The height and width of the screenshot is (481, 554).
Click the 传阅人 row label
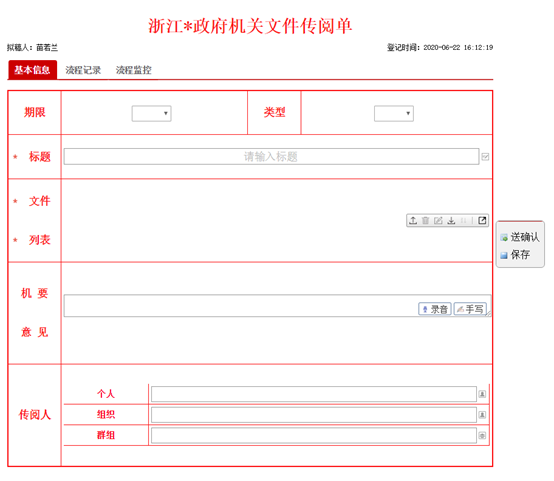click(x=35, y=415)
